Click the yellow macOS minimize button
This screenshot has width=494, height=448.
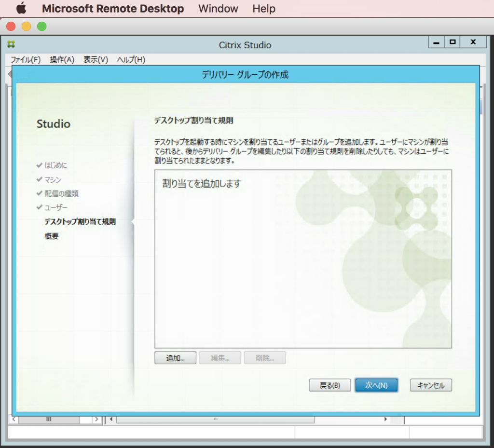[x=27, y=27]
